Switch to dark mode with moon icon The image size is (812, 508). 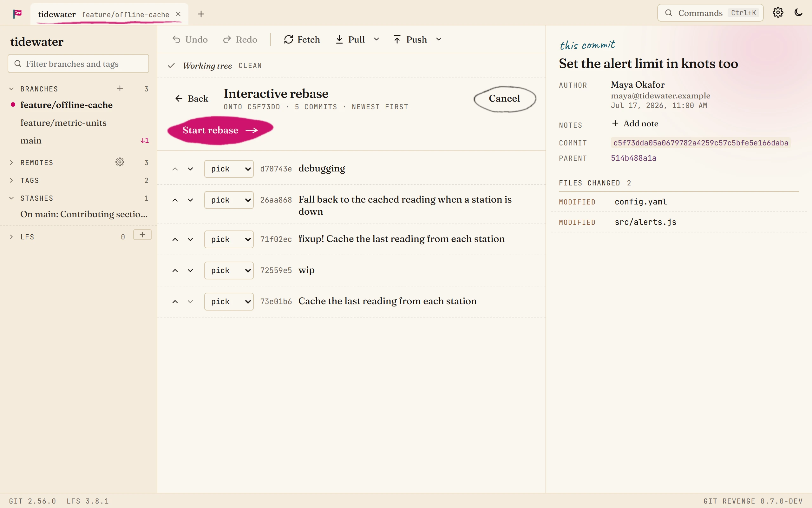pos(799,13)
